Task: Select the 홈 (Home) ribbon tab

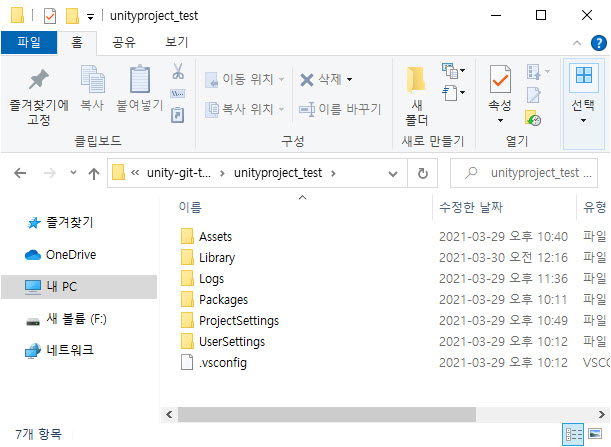Action: pyautogui.click(x=77, y=42)
